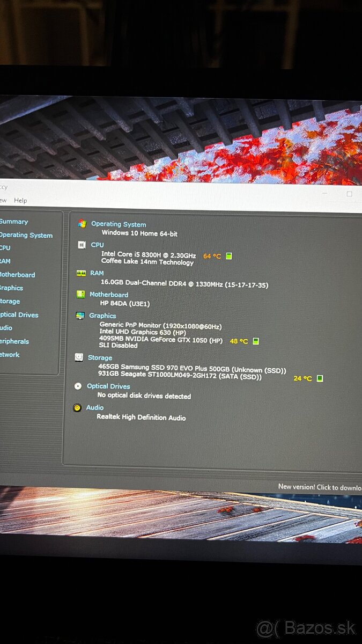Click the Seagate ST1000LM049 drive line

point(180,377)
